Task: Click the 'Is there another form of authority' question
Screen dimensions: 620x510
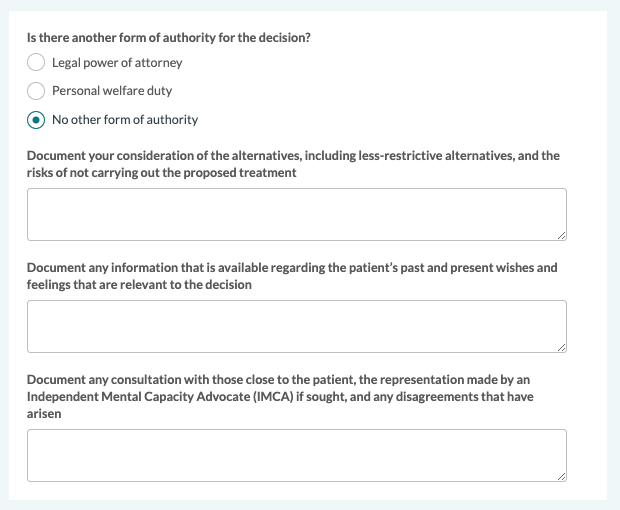Action: coord(168,37)
